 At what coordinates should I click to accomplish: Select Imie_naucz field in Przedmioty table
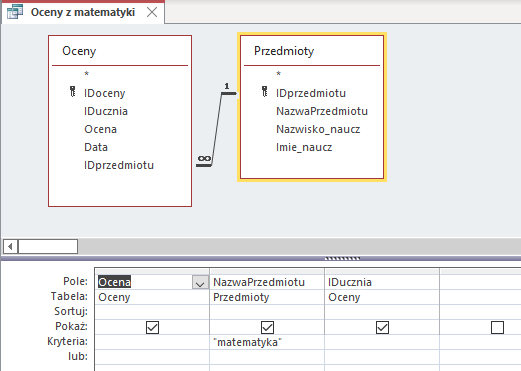[304, 147]
